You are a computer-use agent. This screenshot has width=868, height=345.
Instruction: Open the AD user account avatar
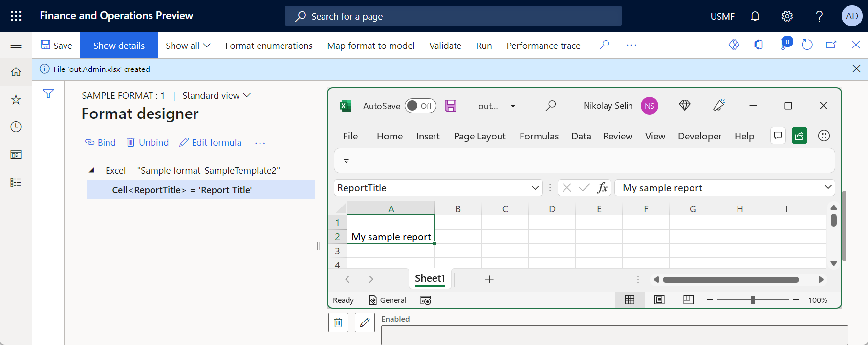pos(851,16)
